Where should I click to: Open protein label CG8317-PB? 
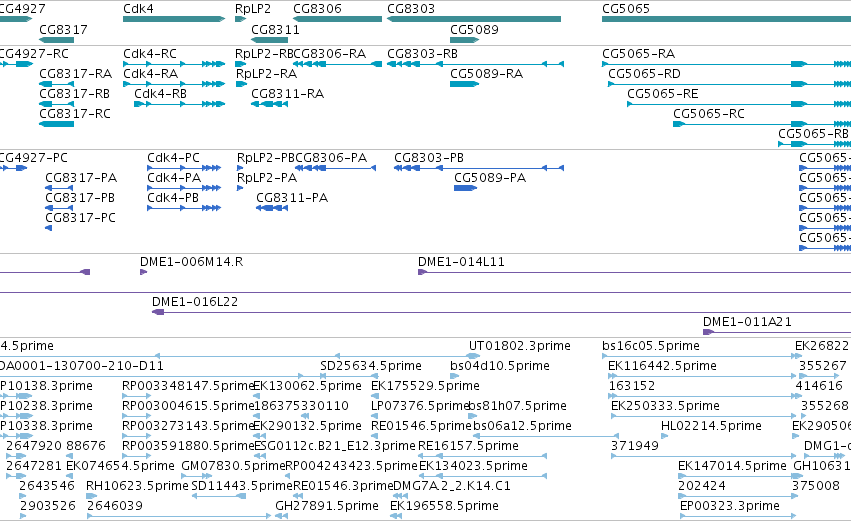coord(80,198)
